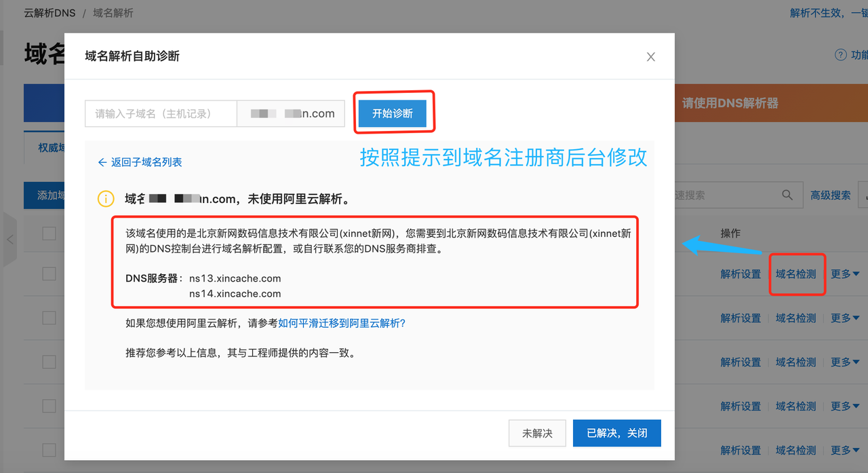Close the 域名解析自助诊断 dialog with X
The width and height of the screenshot is (868, 473).
point(650,57)
